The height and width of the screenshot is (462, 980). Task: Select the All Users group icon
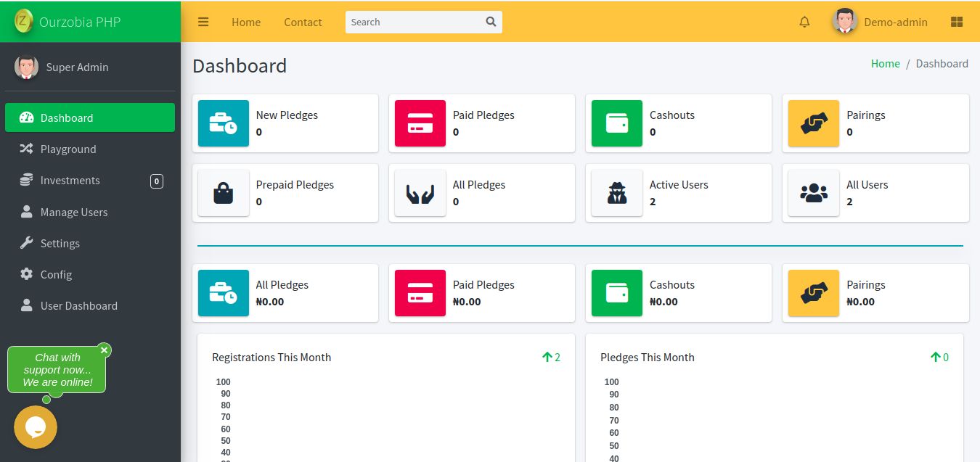pos(813,193)
